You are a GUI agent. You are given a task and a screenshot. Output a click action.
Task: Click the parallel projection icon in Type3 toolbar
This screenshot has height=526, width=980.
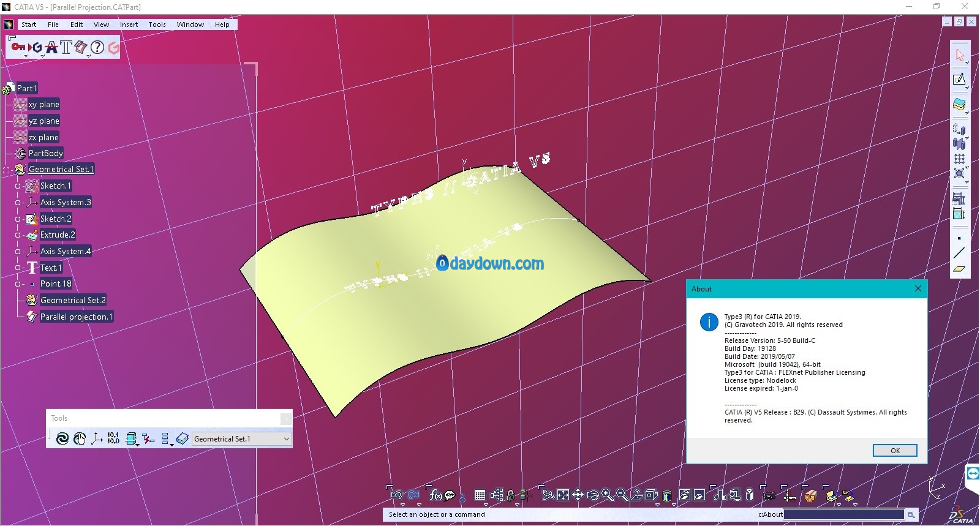pyautogui.click(x=81, y=47)
